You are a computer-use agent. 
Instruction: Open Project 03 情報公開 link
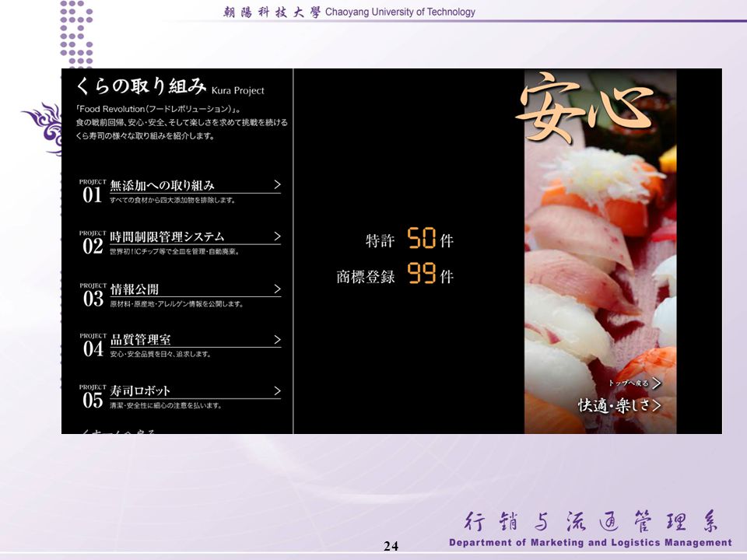(181, 295)
